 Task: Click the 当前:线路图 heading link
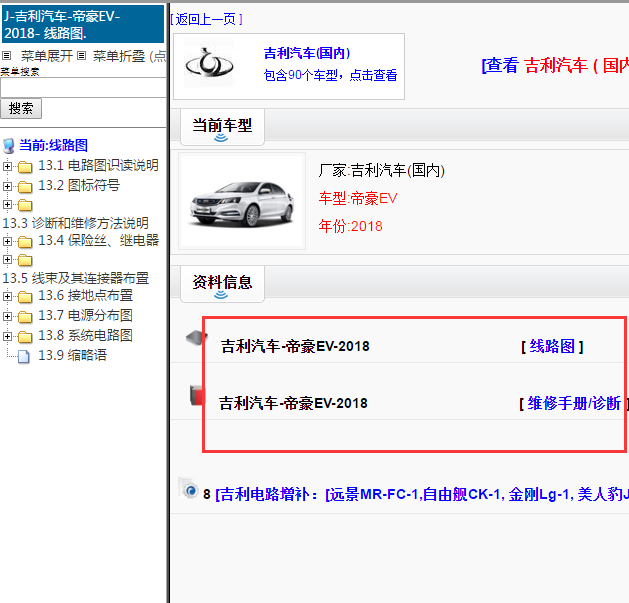coord(53,145)
